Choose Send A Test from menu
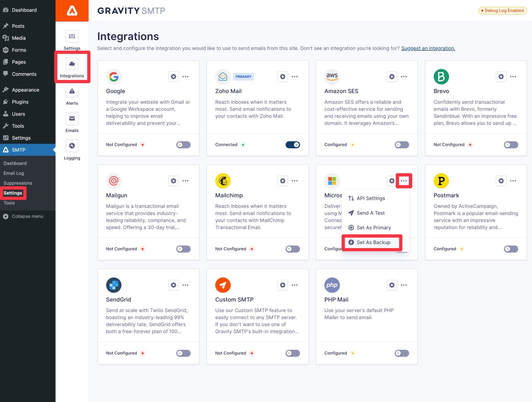Viewport: 532px width, 402px height. (375, 213)
